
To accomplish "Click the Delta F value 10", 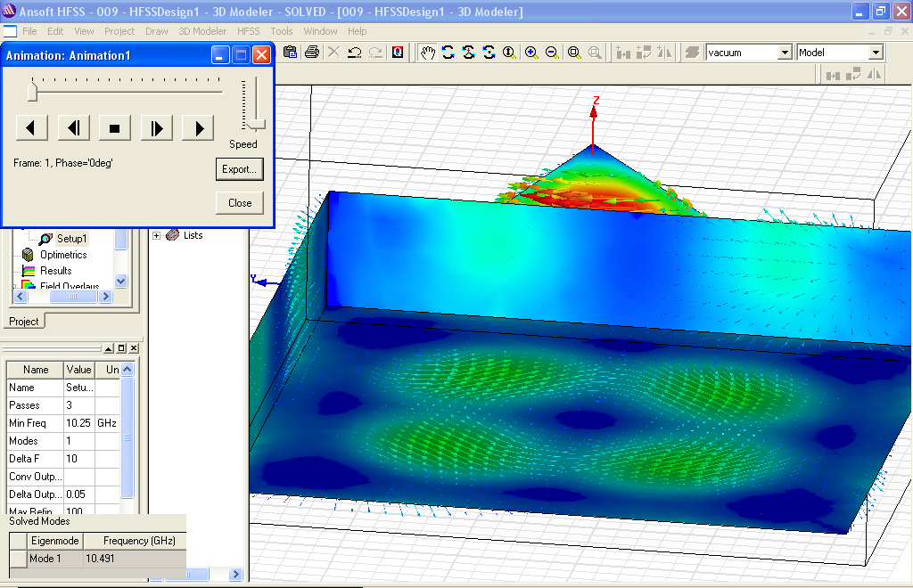I will 78,459.
